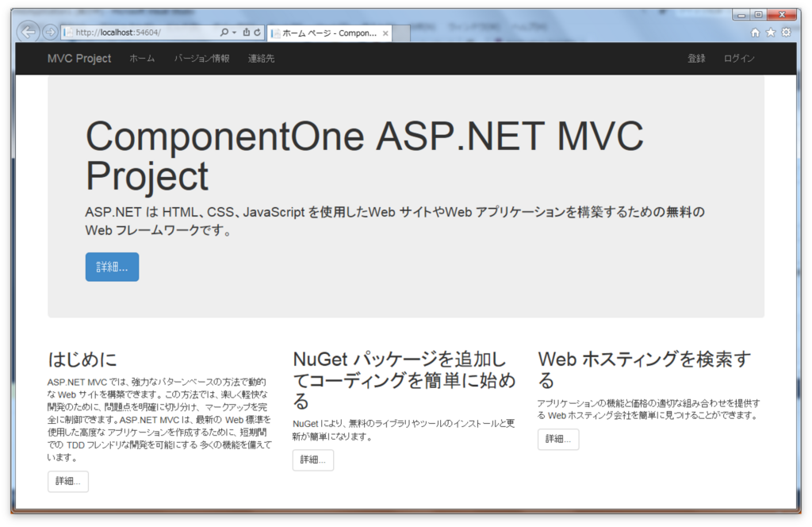This screenshot has width=812, height=527.
Task: Click the localhost URL address field
Action: point(140,32)
